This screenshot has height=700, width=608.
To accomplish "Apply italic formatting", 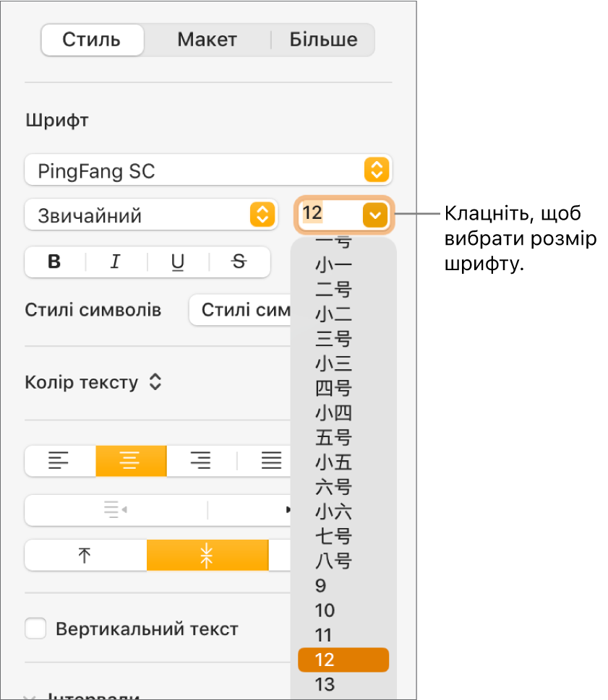I will click(x=116, y=262).
